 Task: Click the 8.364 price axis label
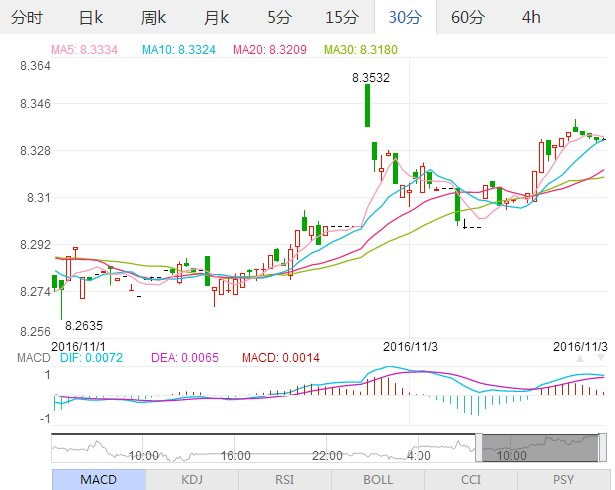tap(35, 66)
